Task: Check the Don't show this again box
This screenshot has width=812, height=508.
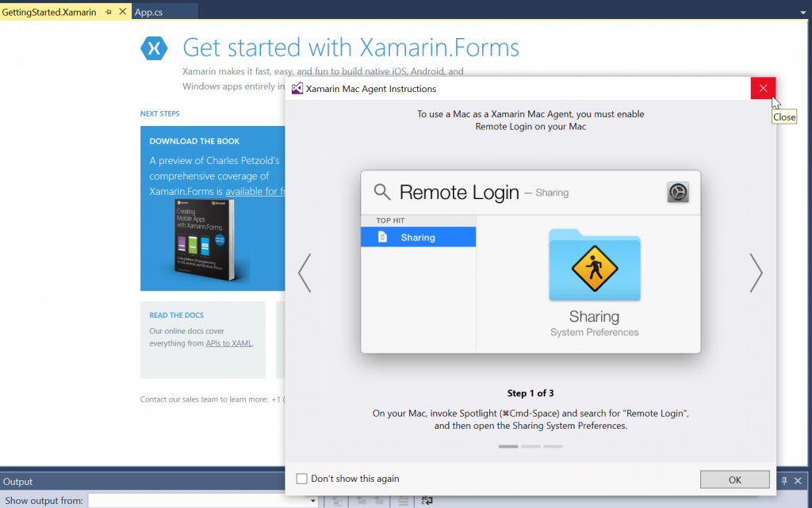Action: [x=301, y=479]
